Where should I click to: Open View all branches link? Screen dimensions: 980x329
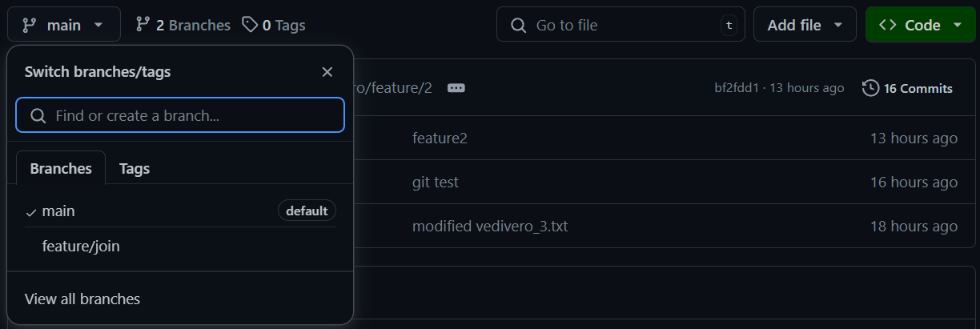[x=82, y=299]
